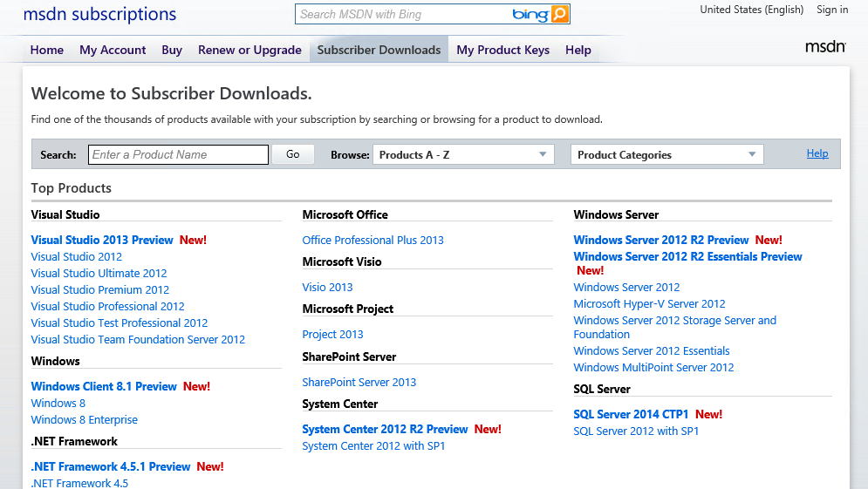Open .NET Framework 4.5.1 Preview
This screenshot has height=489, width=868.
pyautogui.click(x=111, y=467)
